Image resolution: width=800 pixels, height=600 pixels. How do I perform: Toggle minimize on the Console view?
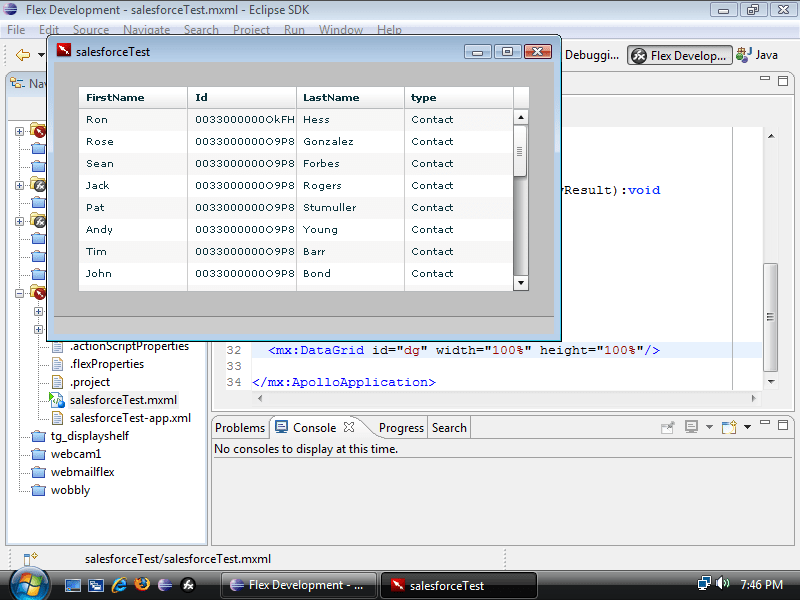(765, 424)
